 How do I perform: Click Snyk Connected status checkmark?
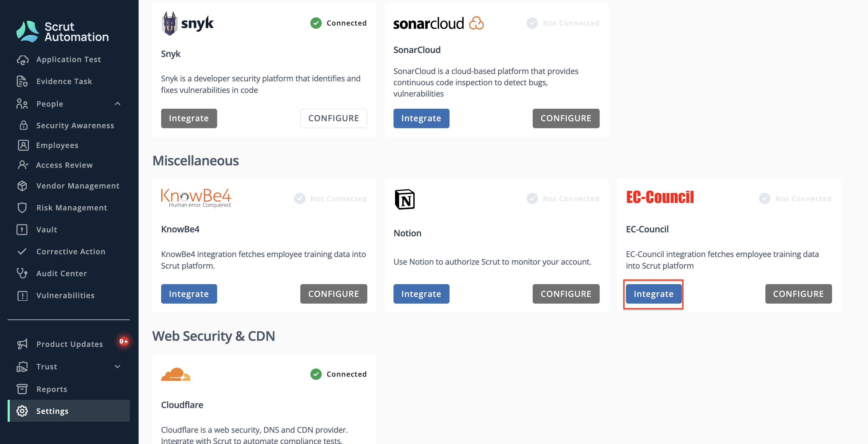coord(316,23)
